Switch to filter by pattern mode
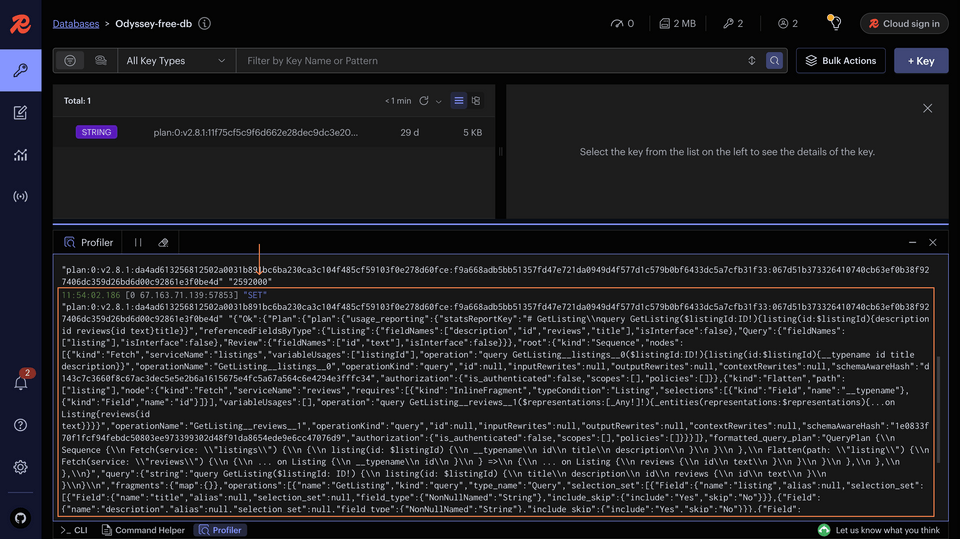This screenshot has height=539, width=960. pos(70,61)
